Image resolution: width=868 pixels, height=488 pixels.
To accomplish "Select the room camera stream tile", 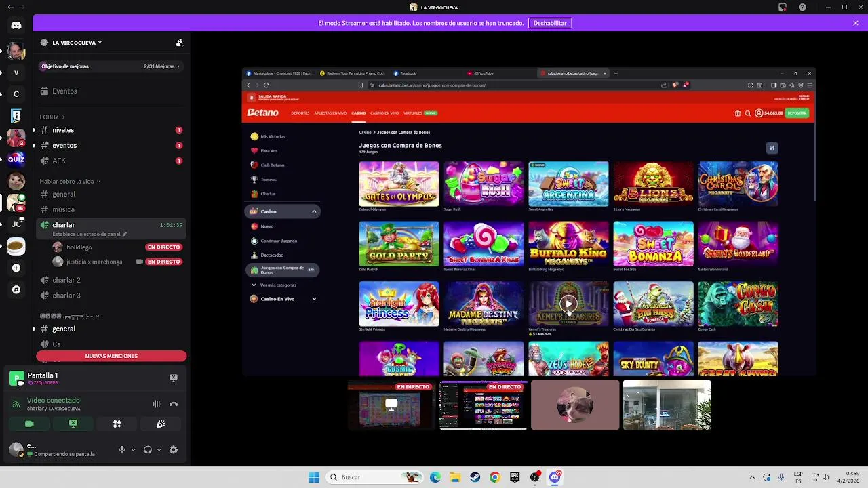I will coord(667,405).
